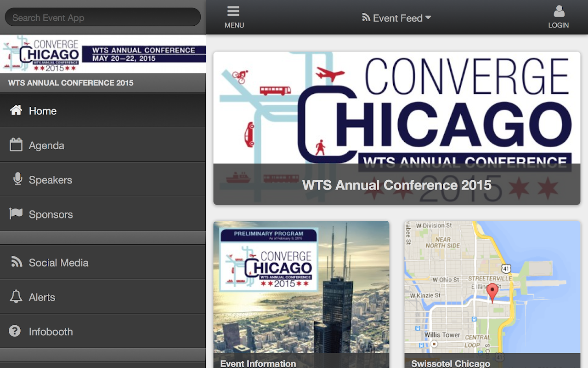Click the MENU text label

[x=234, y=25]
